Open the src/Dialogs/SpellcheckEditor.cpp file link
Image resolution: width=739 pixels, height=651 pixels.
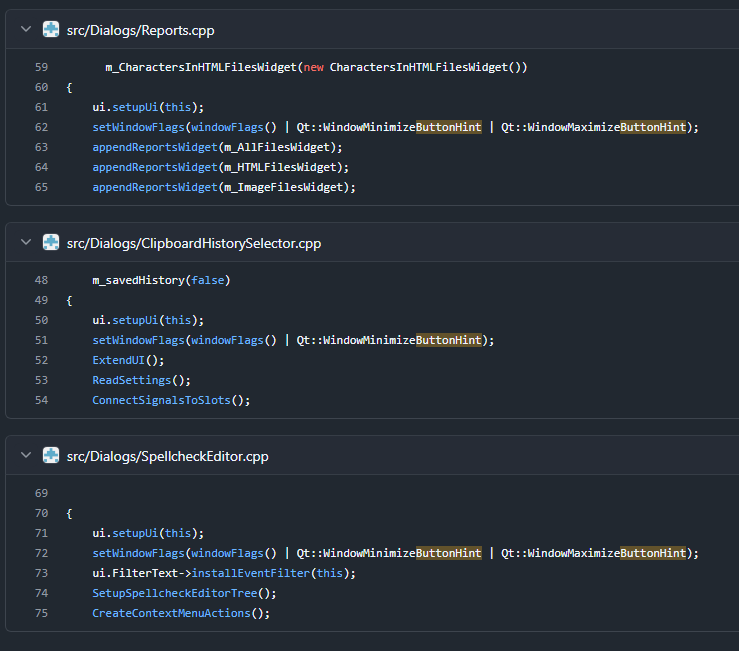pyautogui.click(x=168, y=456)
